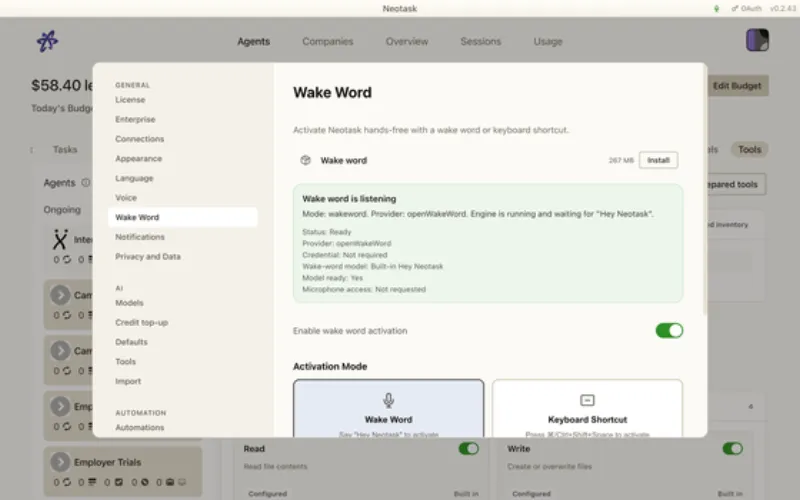Viewport: 800px width, 500px height.
Task: Open the user avatar in top right
Action: tap(757, 40)
